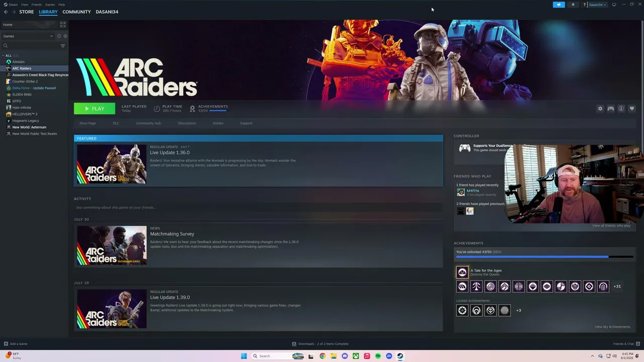Click the Windows taskbar Search box

[x=277, y=356]
